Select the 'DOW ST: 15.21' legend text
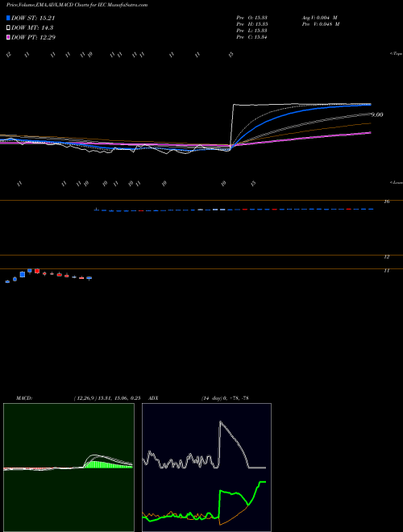Image resolution: width=403 pixels, height=532 pixels. [33, 18]
